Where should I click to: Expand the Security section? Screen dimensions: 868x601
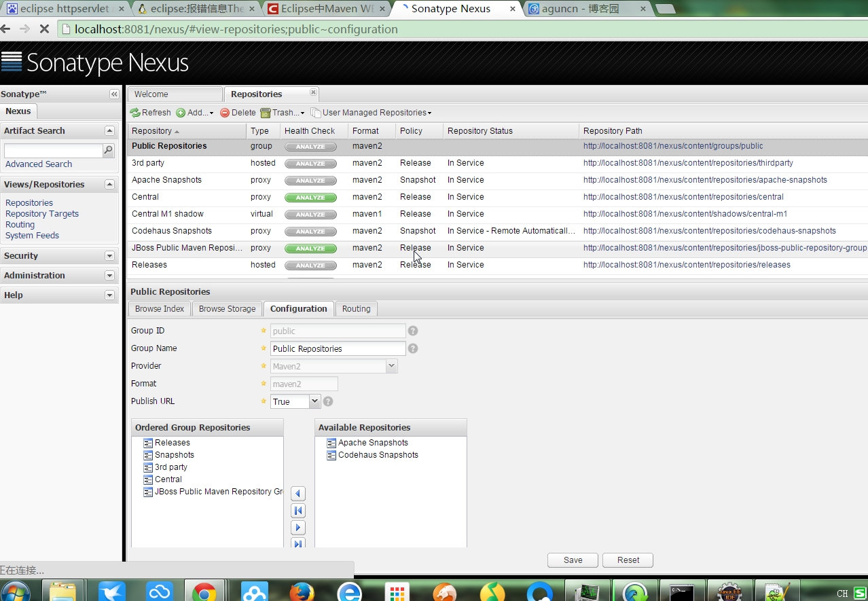(x=109, y=255)
